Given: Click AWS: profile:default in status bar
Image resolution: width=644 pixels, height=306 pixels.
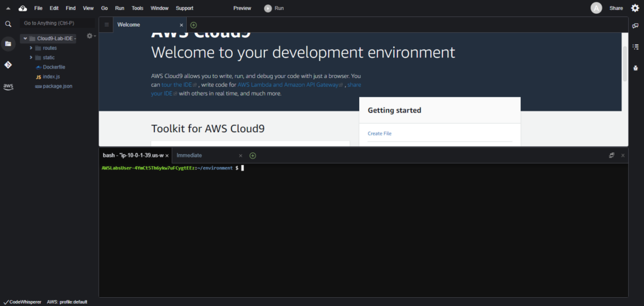Looking at the screenshot, I should click(67, 302).
